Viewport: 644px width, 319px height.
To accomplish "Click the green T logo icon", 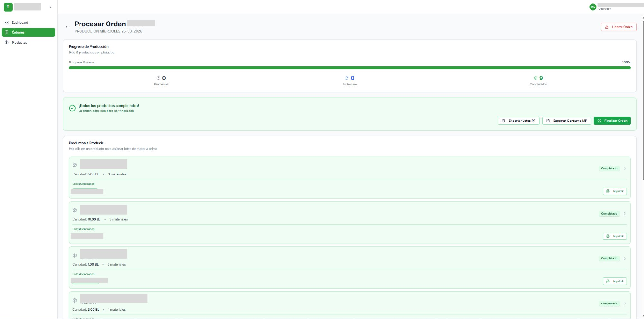I will [8, 7].
